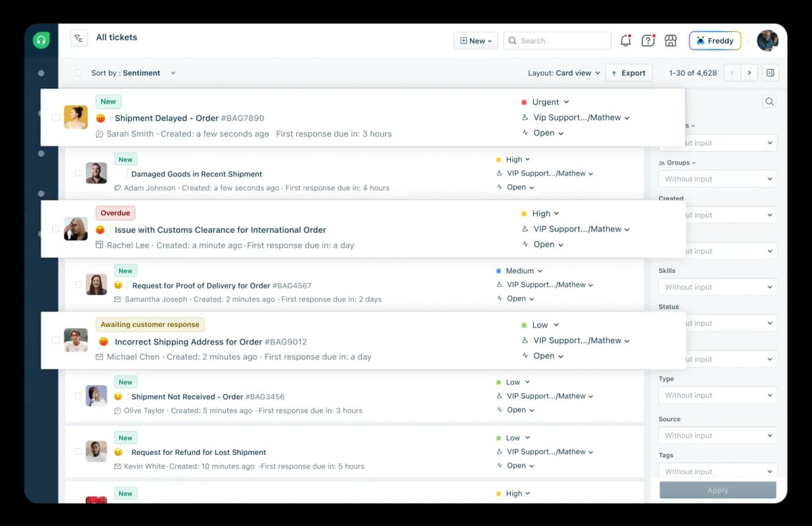Click the green headset Freshdesk logo
The image size is (812, 526).
41,40
